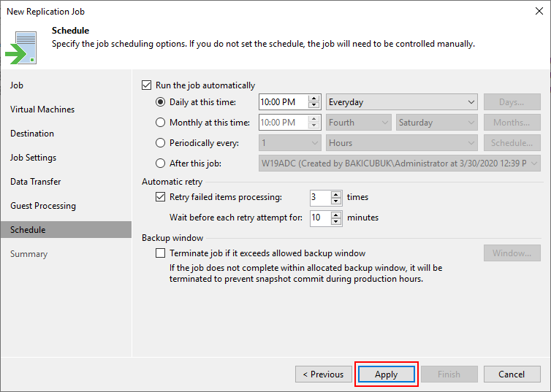Open the Guest Processing step
The image size is (551, 392).
[x=42, y=206]
